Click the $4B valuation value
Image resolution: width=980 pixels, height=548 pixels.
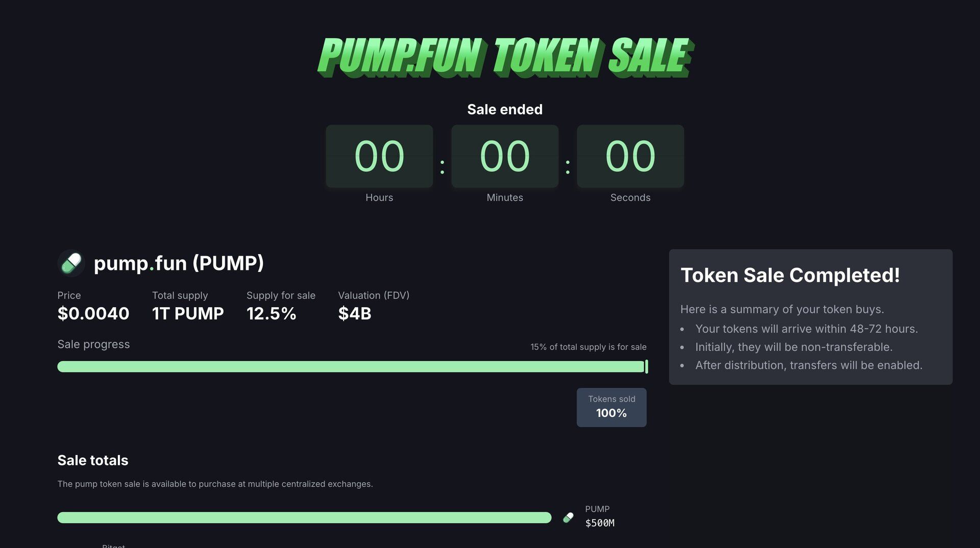click(355, 313)
